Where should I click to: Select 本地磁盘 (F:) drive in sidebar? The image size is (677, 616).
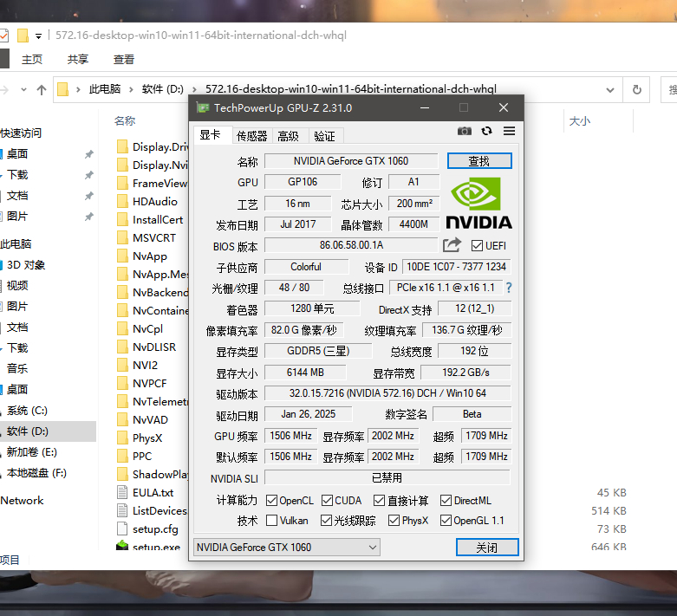pos(36,473)
